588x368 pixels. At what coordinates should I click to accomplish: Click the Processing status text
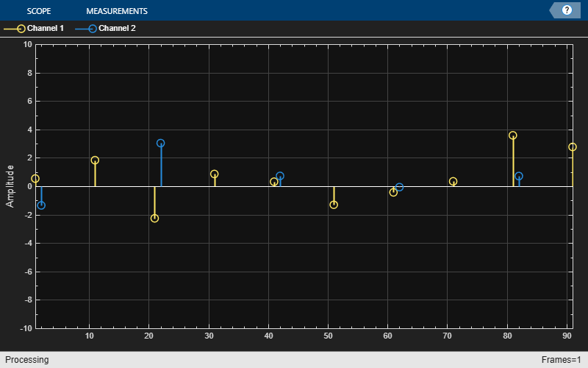(x=26, y=360)
